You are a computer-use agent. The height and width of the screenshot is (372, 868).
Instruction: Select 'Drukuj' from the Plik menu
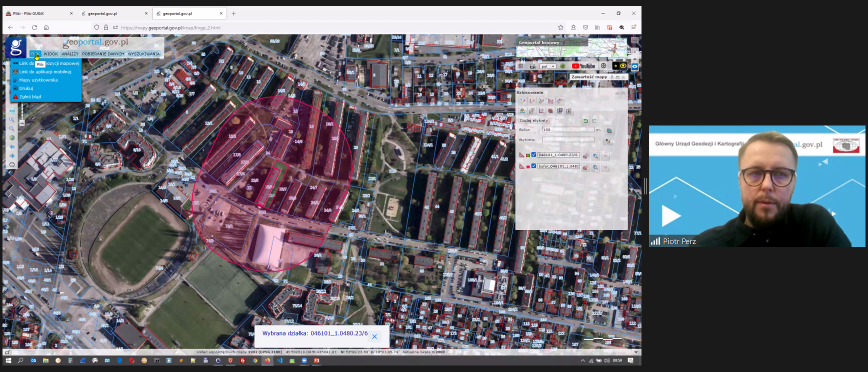tap(26, 88)
